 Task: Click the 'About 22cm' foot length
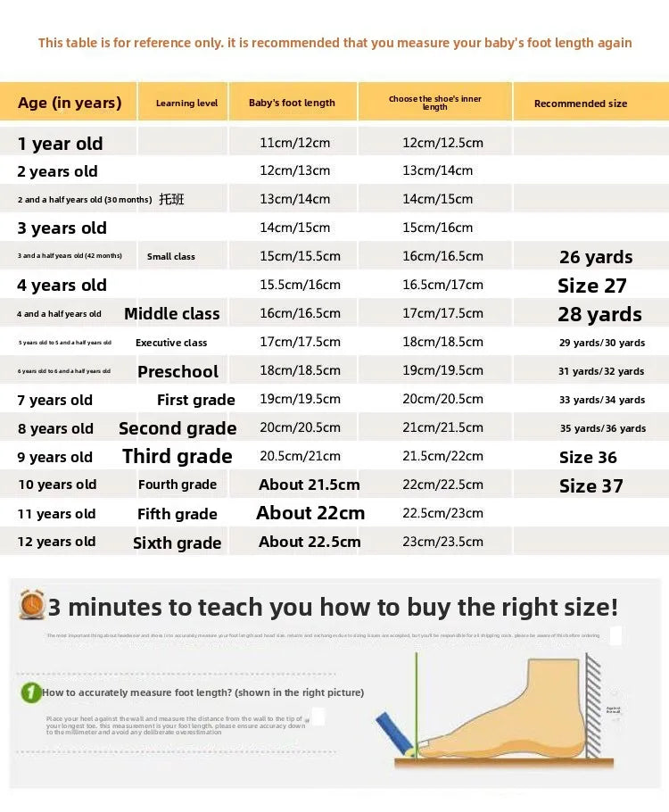[310, 513]
